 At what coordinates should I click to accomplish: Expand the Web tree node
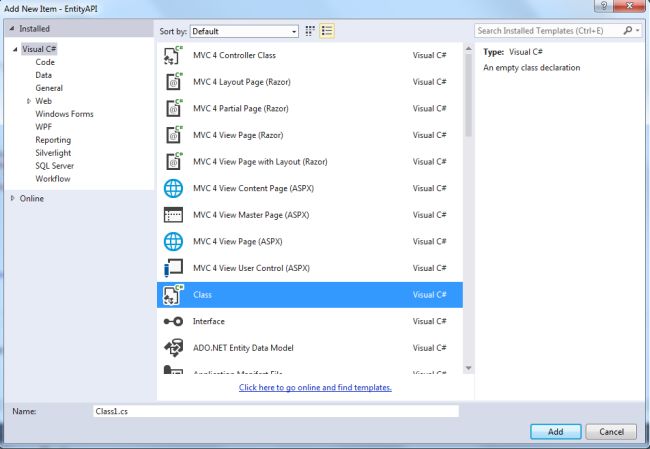tap(29, 101)
